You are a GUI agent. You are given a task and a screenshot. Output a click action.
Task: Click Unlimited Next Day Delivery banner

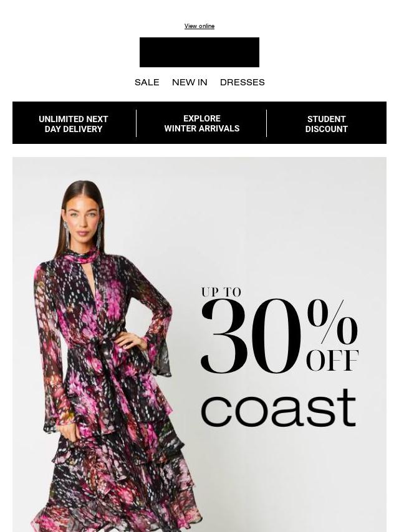(x=74, y=124)
